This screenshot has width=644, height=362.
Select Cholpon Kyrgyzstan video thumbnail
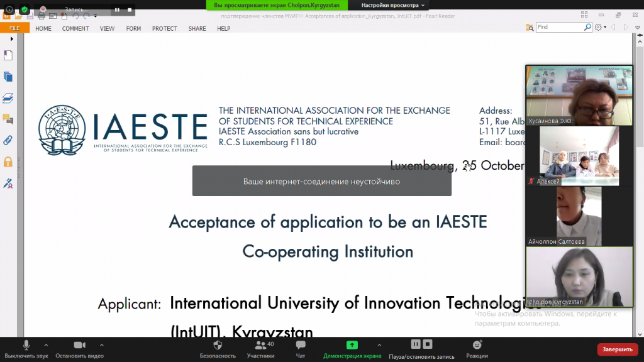[579, 277]
